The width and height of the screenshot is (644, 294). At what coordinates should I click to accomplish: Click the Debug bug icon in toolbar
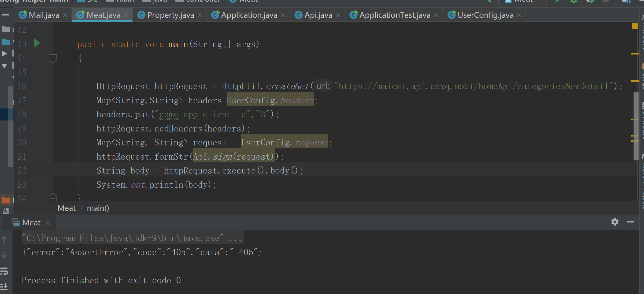click(x=573, y=2)
